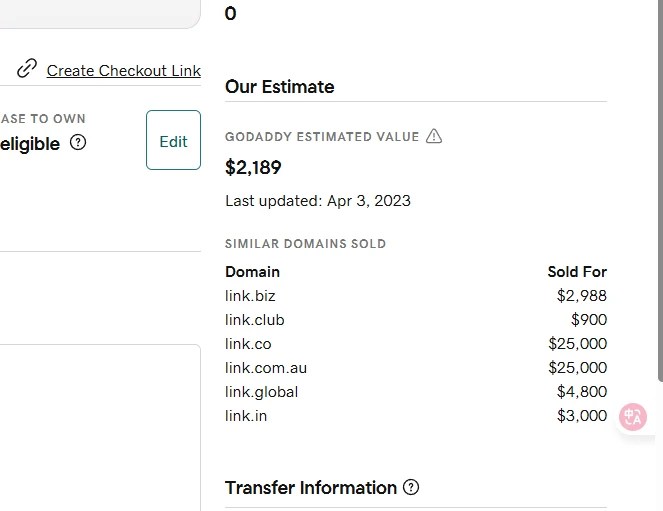This screenshot has height=511, width=663.
Task: Click the Our Estimate heading
Action: 279,87
